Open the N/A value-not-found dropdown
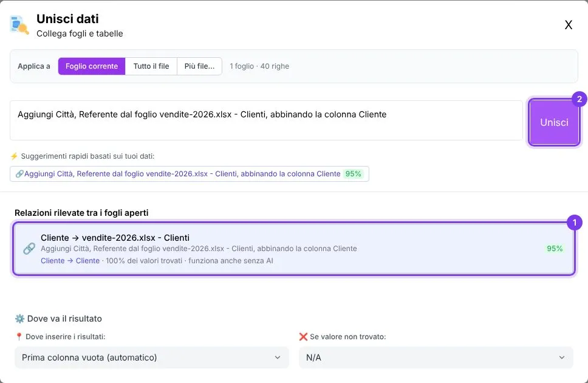The width and height of the screenshot is (588, 383). tap(436, 357)
